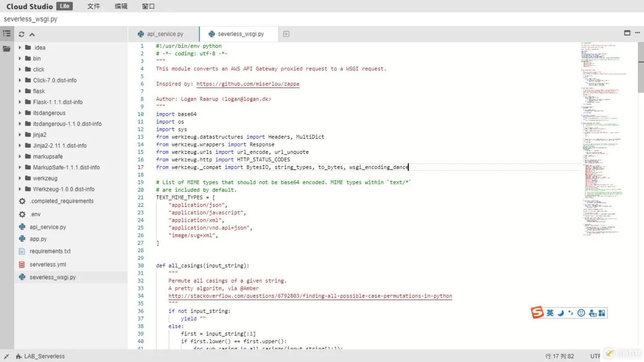Open the more options ellipsis menu

[637, 33]
